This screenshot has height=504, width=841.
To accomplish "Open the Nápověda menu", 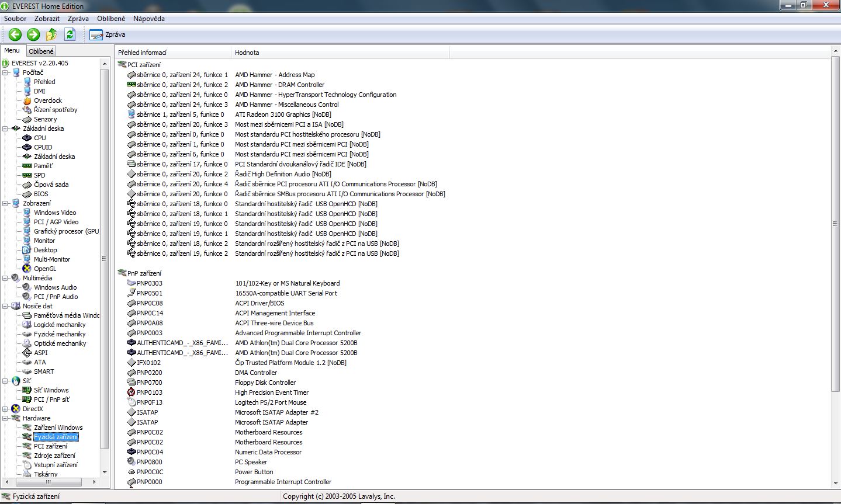I will pos(148,19).
